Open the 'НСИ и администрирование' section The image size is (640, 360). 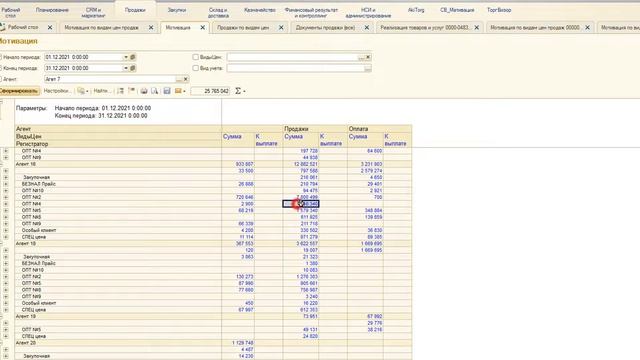click(x=368, y=13)
